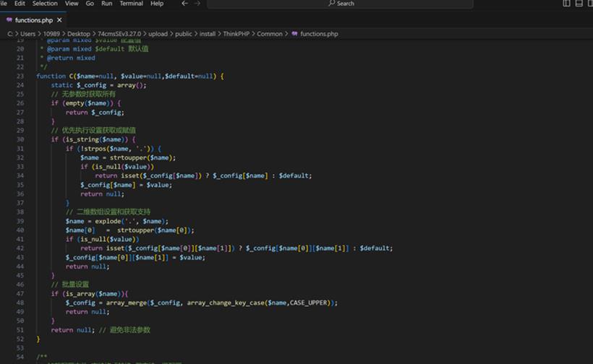This screenshot has height=364, width=593.
Task: Open the ThinkPHP breadcrumb segment
Action: [x=236, y=34]
